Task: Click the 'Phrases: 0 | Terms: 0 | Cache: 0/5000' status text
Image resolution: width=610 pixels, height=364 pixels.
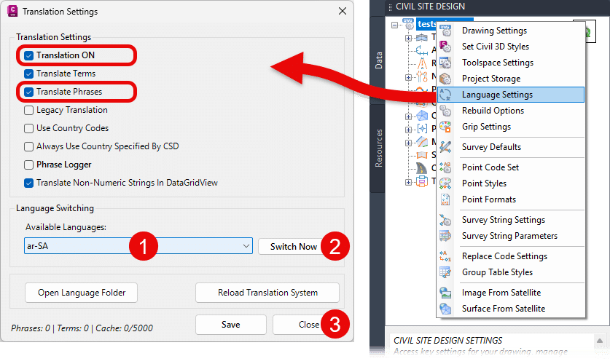Action: coord(82,328)
